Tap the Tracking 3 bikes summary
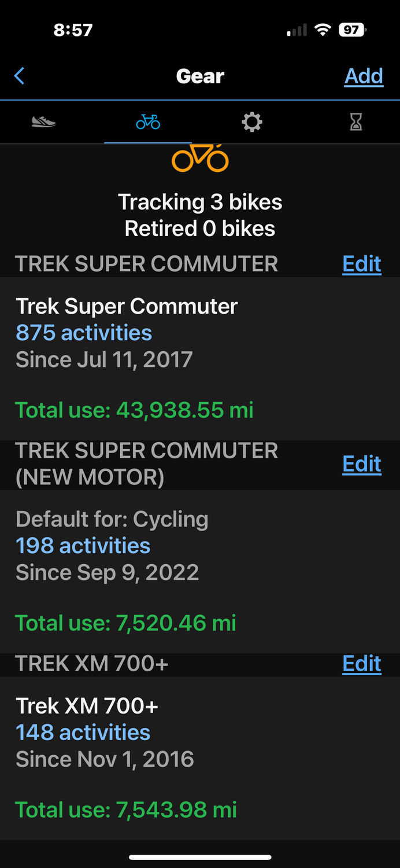This screenshot has height=868, width=400. tap(200, 202)
